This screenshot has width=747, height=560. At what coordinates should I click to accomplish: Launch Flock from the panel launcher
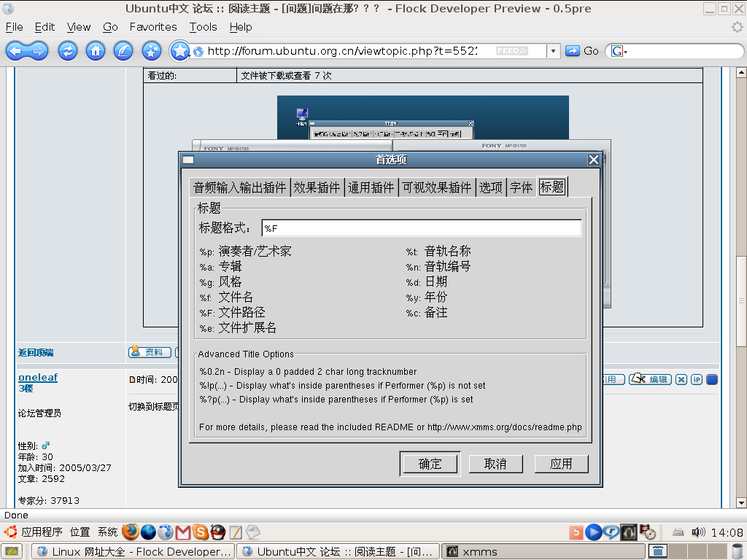pos(166,532)
